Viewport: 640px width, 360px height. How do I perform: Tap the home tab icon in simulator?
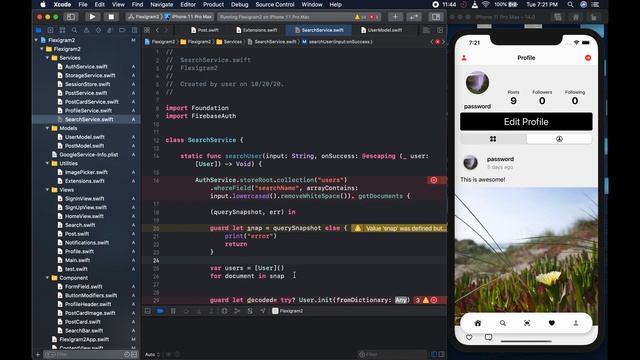(x=478, y=323)
